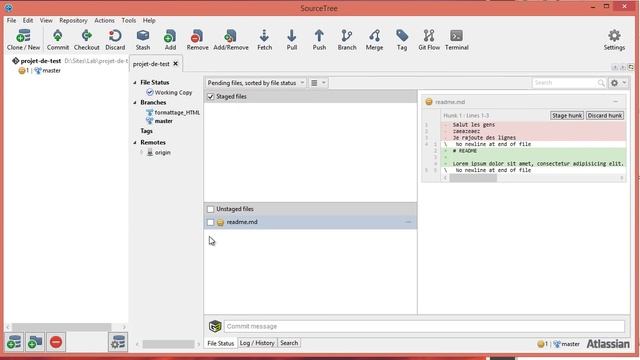Click the Pull toolbar icon
This screenshot has height=360, width=640.
coord(291,40)
